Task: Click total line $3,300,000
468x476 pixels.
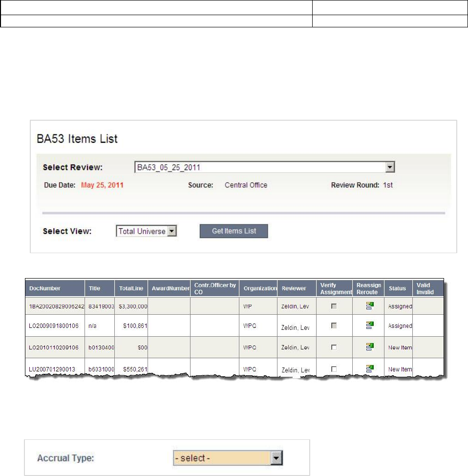Action: click(x=133, y=306)
